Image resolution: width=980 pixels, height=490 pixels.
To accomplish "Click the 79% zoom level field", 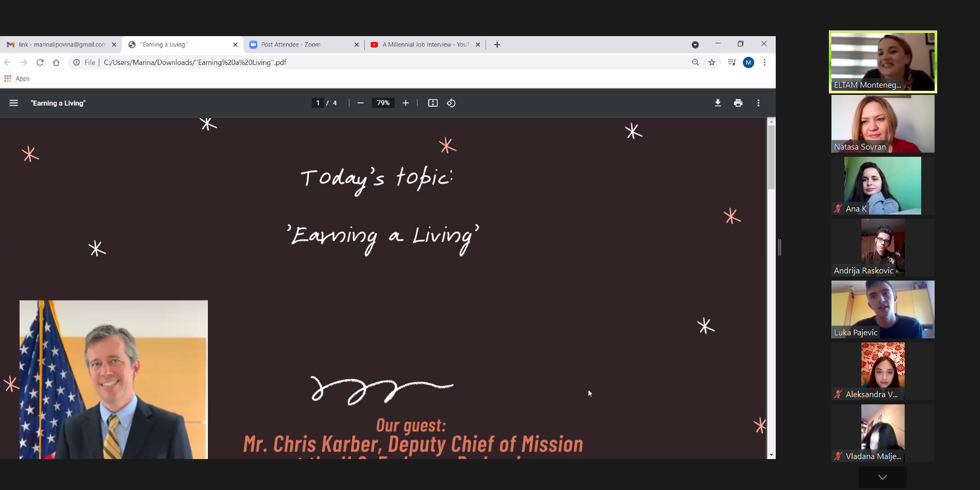I will pyautogui.click(x=383, y=103).
